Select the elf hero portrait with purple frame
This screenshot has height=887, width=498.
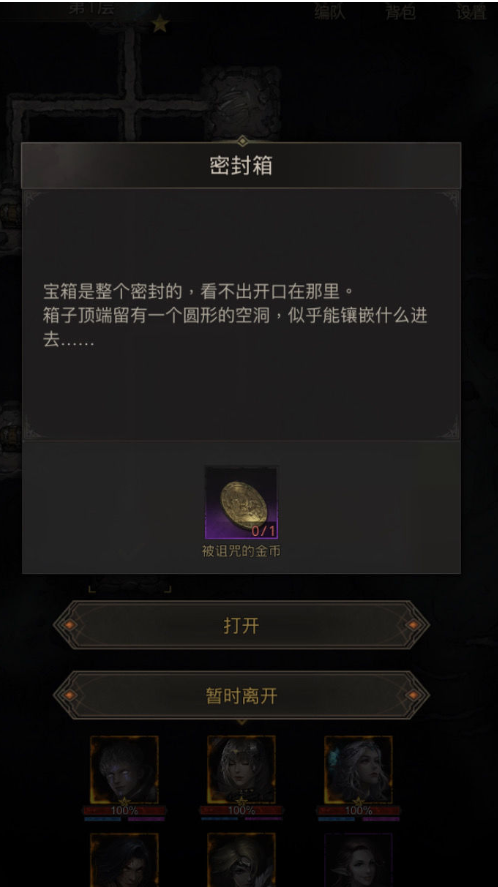pyautogui.click(x=358, y=860)
